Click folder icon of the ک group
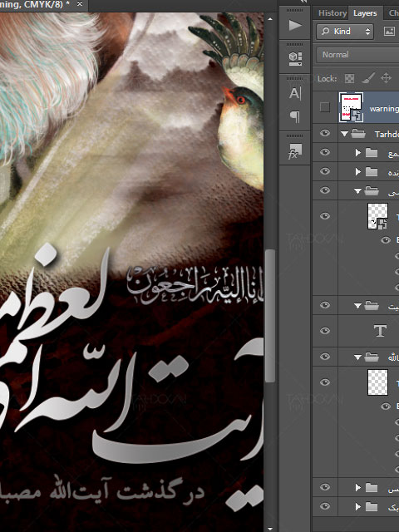The width and height of the screenshot is (399, 532). coord(372,506)
